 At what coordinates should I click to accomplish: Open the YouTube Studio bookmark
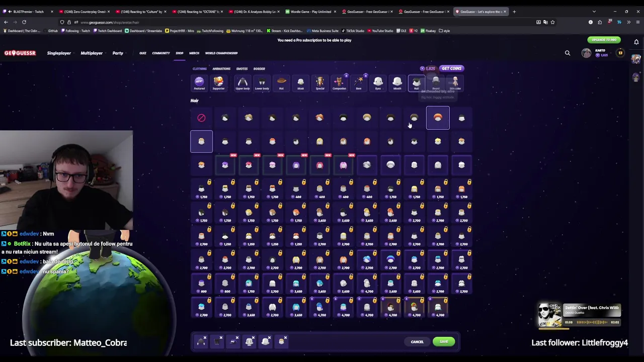pyautogui.click(x=380, y=31)
